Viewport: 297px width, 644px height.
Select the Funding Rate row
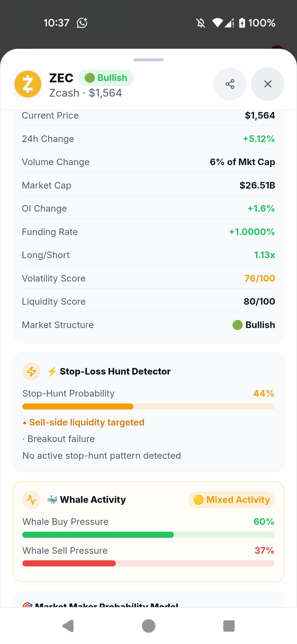click(x=148, y=232)
